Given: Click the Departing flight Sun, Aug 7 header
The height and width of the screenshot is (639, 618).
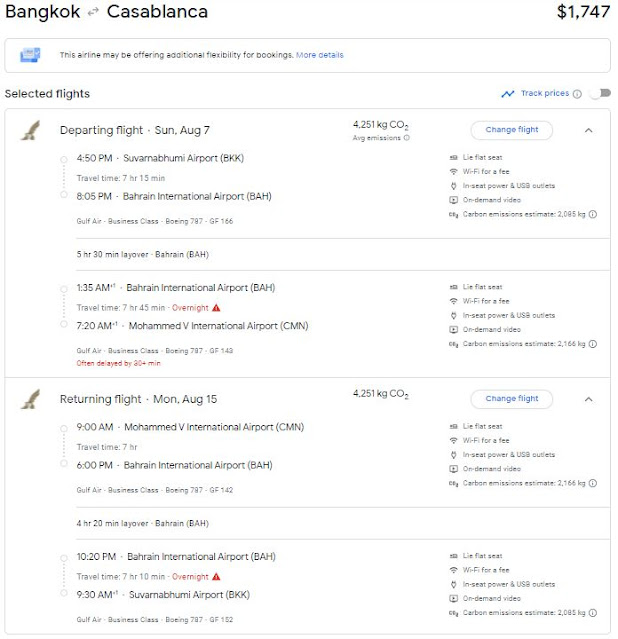Looking at the screenshot, I should tap(135, 131).
